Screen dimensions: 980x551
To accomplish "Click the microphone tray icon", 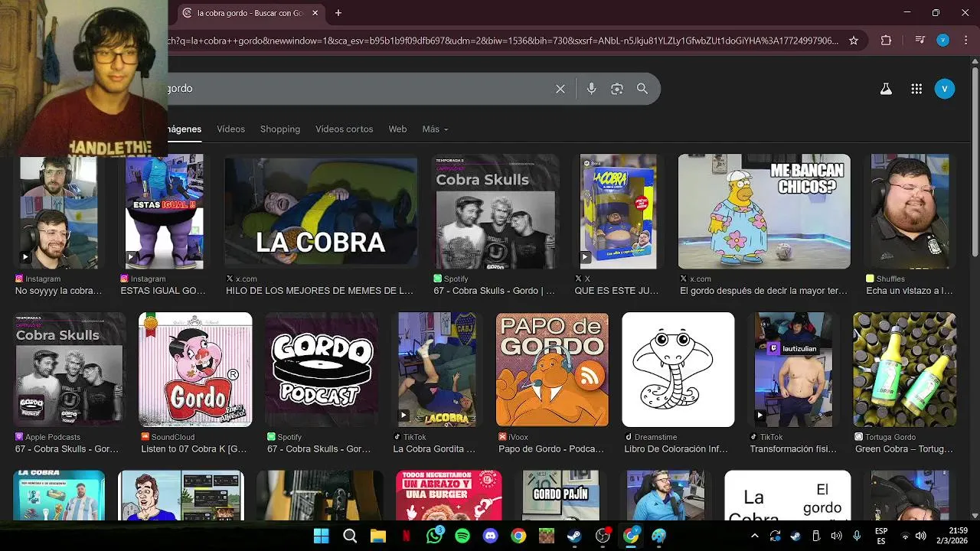I will [857, 536].
